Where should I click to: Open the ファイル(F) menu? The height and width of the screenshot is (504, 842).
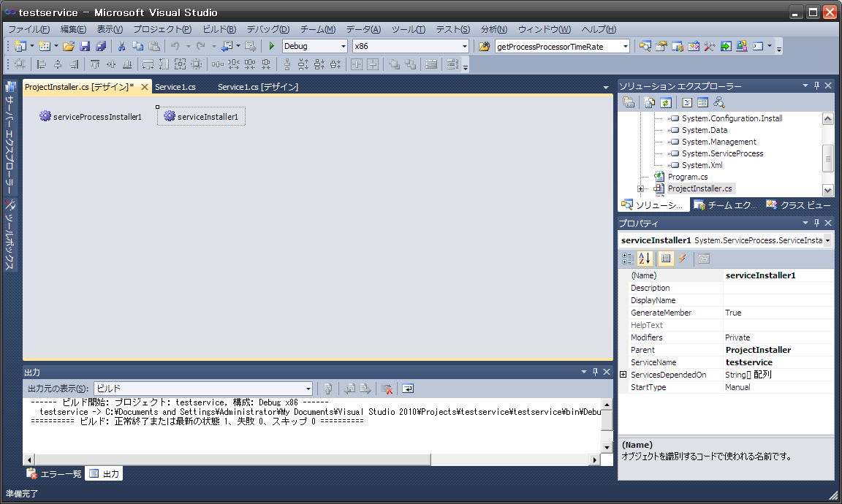click(29, 29)
